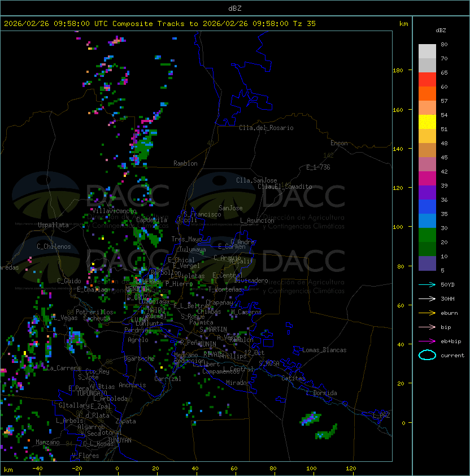Click the 'Zapata' map label
Viewport: 470px width, 476px height.
tap(125, 421)
